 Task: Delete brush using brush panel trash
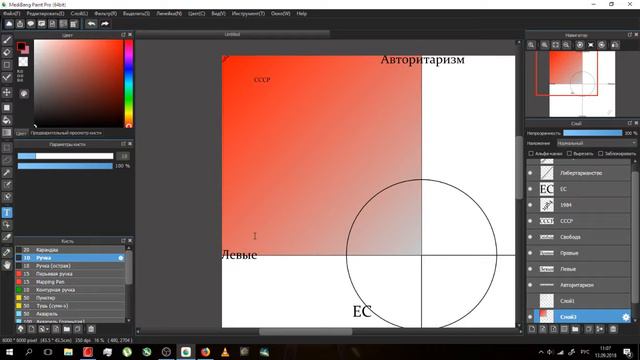point(91,329)
